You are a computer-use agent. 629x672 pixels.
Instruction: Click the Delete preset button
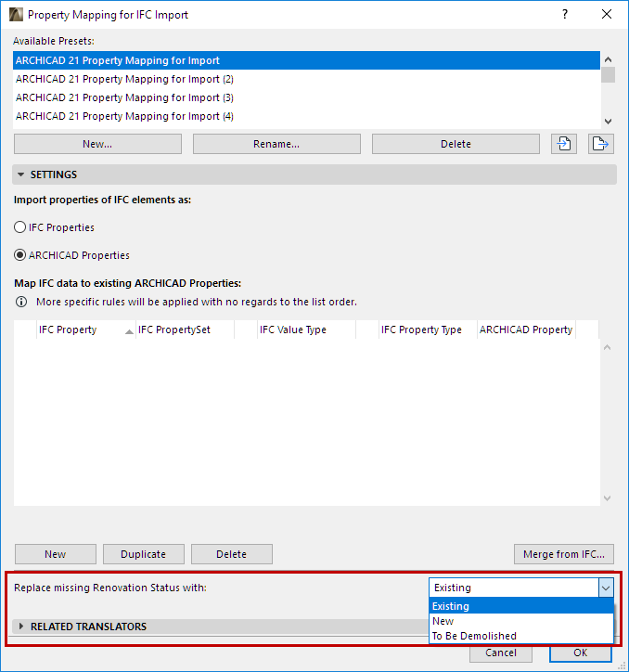(456, 144)
